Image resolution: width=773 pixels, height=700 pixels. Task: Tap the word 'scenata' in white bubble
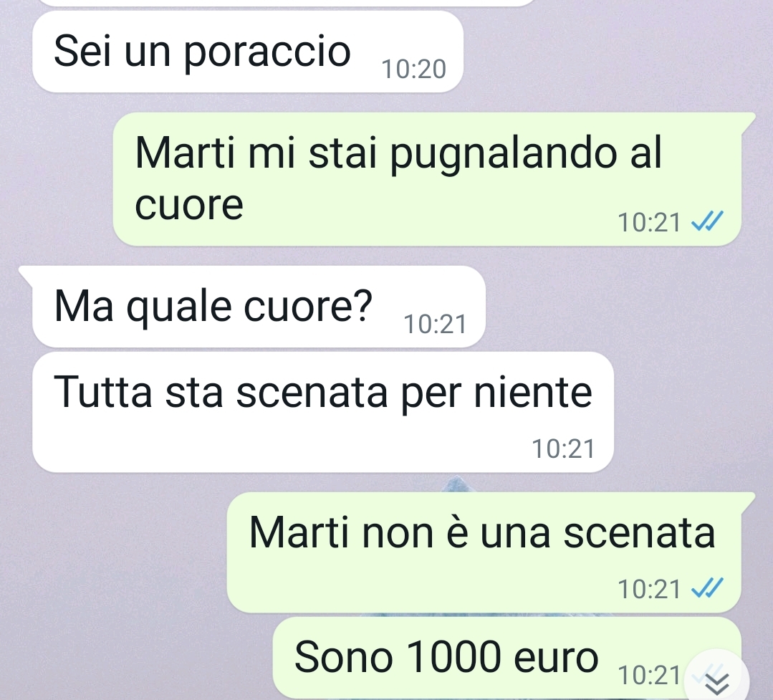312,393
